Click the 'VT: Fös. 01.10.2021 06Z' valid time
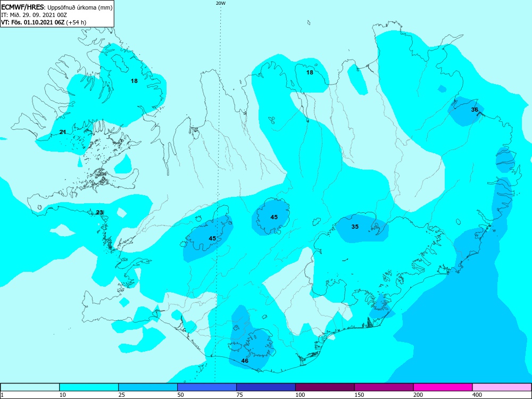 click(x=32, y=22)
